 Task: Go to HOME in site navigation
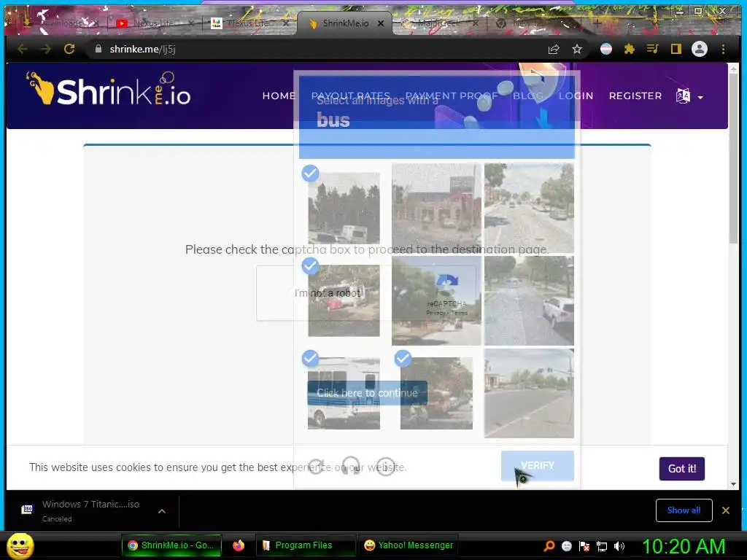(279, 96)
